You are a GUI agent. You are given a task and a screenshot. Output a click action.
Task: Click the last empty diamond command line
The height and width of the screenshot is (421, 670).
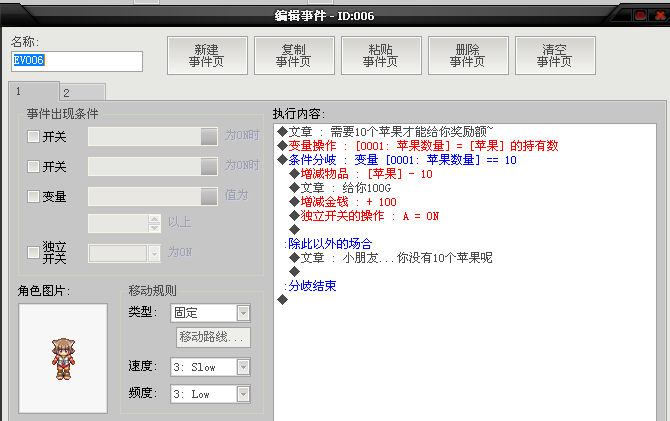pos(282,299)
